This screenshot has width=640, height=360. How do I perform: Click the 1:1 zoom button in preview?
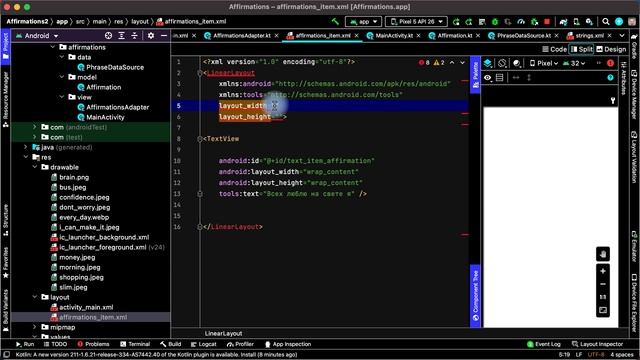603,297
